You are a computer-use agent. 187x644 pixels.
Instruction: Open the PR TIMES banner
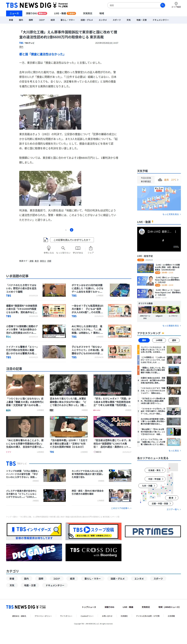(x=153, y=531)
